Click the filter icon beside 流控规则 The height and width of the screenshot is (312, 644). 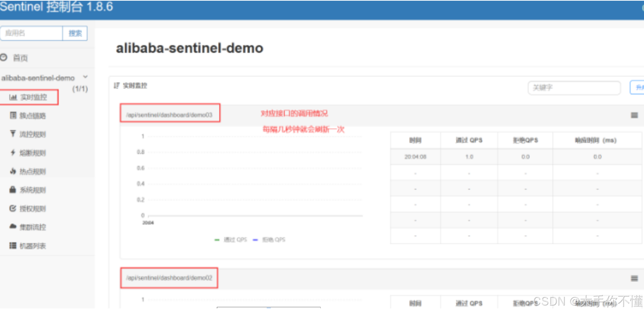tap(13, 134)
